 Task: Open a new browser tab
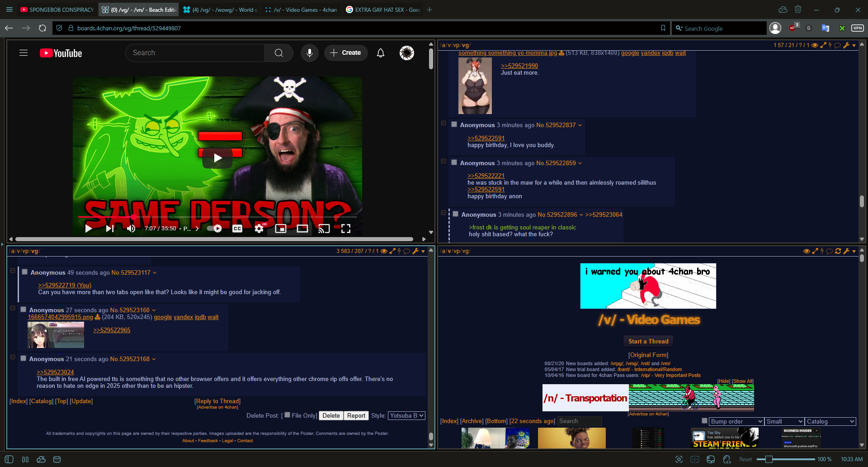(429, 10)
